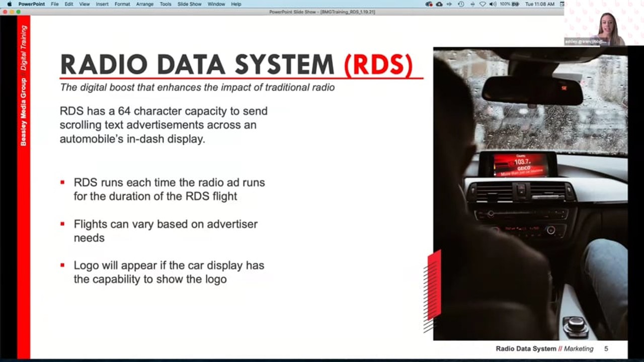Open the PowerPoint application menu
This screenshot has height=362, width=644.
coord(31,4)
